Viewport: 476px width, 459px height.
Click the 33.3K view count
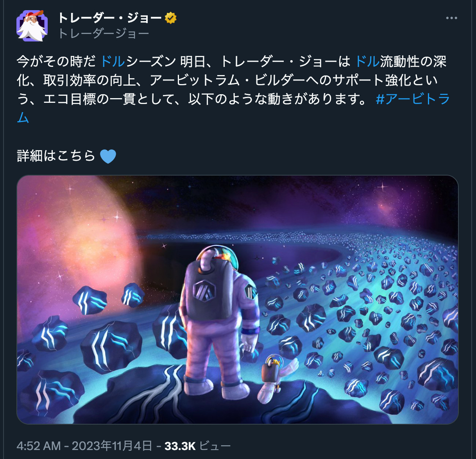click(x=180, y=446)
